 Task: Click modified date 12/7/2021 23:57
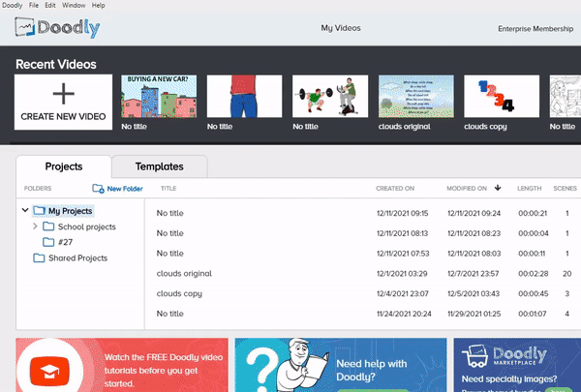(x=474, y=274)
